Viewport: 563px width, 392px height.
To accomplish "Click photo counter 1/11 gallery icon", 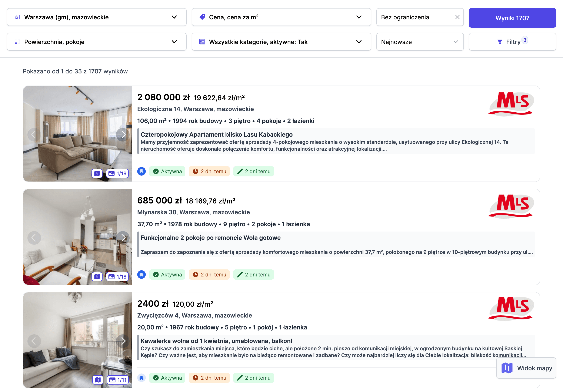I will pyautogui.click(x=118, y=380).
